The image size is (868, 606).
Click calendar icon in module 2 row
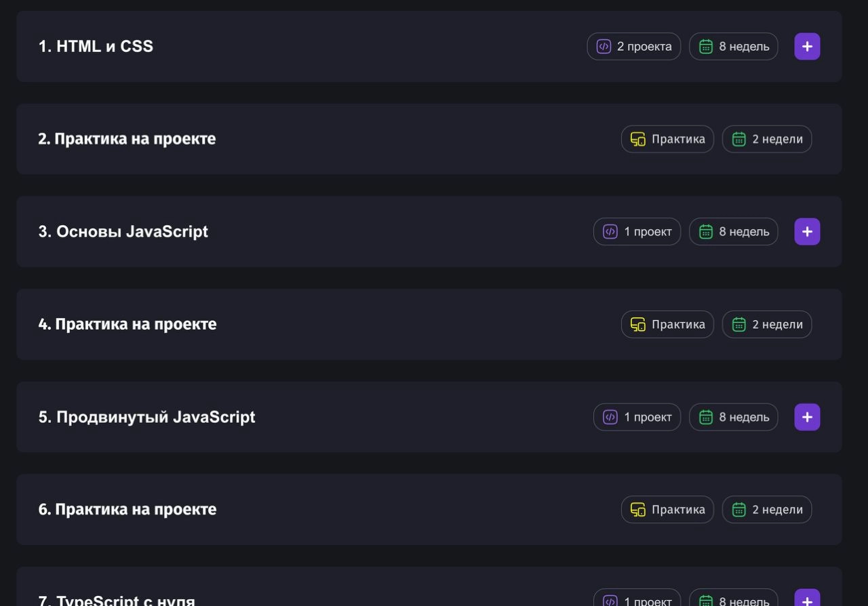tap(739, 139)
